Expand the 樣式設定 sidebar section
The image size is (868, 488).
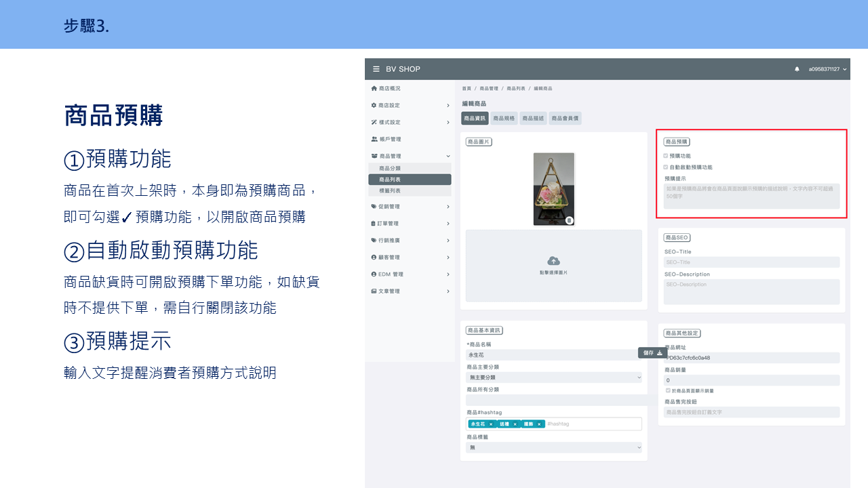point(448,122)
